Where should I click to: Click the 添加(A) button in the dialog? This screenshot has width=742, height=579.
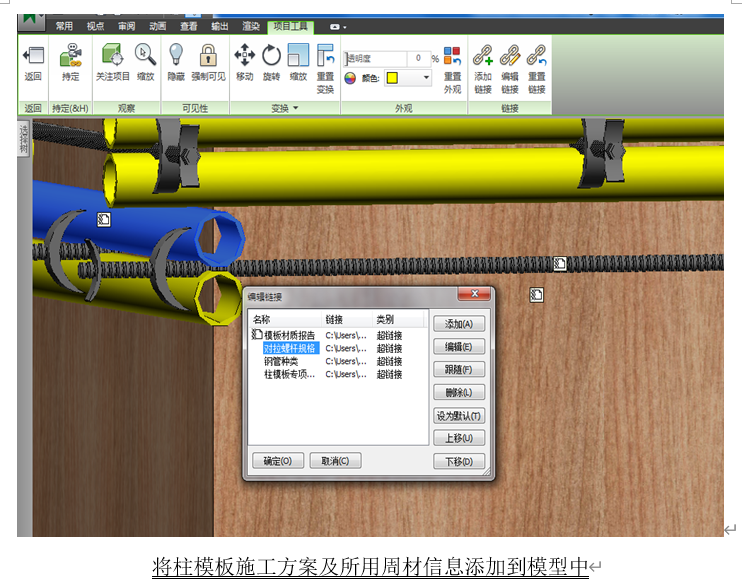click(459, 324)
